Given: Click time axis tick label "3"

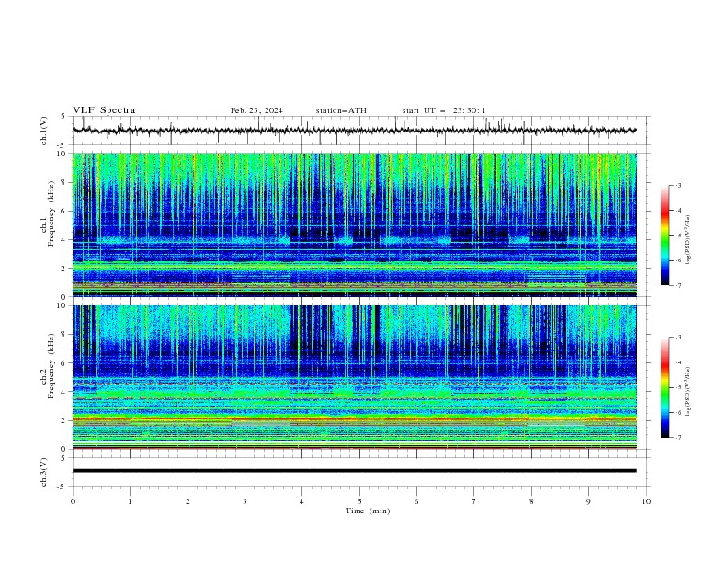Looking at the screenshot, I should click(x=245, y=501).
